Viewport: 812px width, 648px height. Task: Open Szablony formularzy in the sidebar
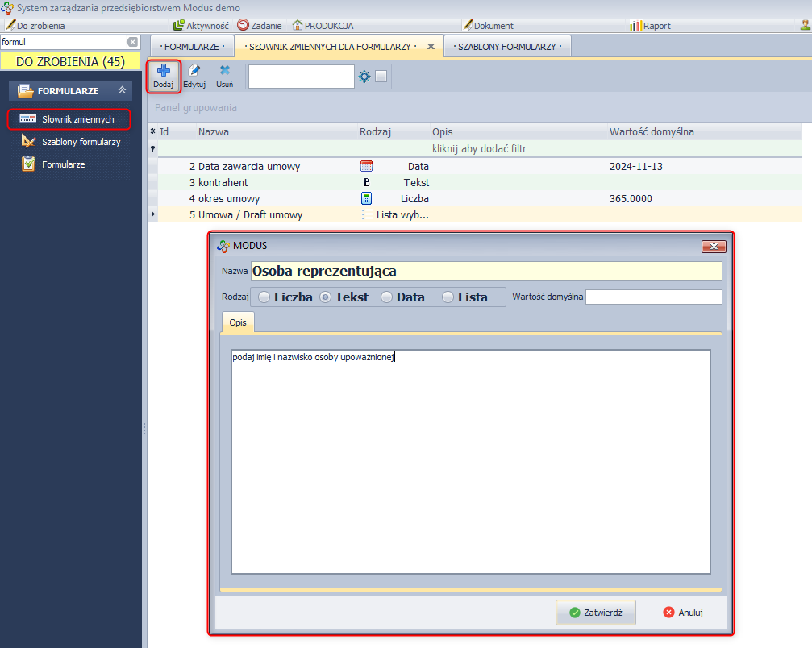pyautogui.click(x=81, y=142)
